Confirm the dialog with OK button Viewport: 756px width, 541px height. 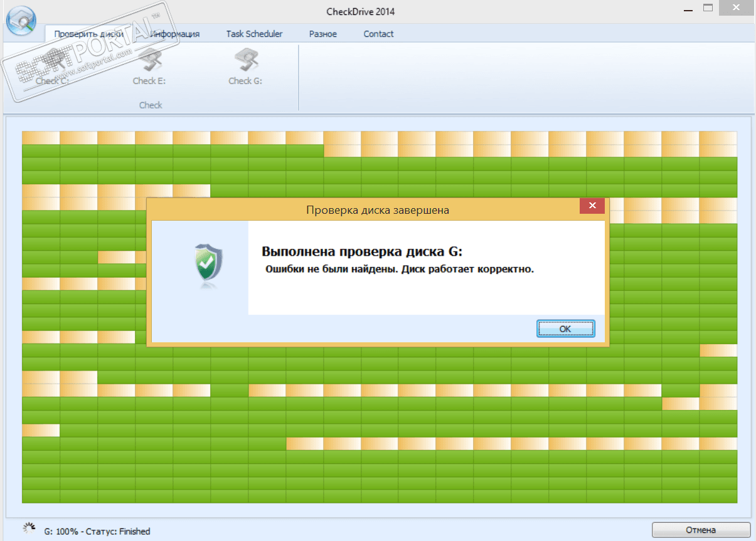[565, 328]
